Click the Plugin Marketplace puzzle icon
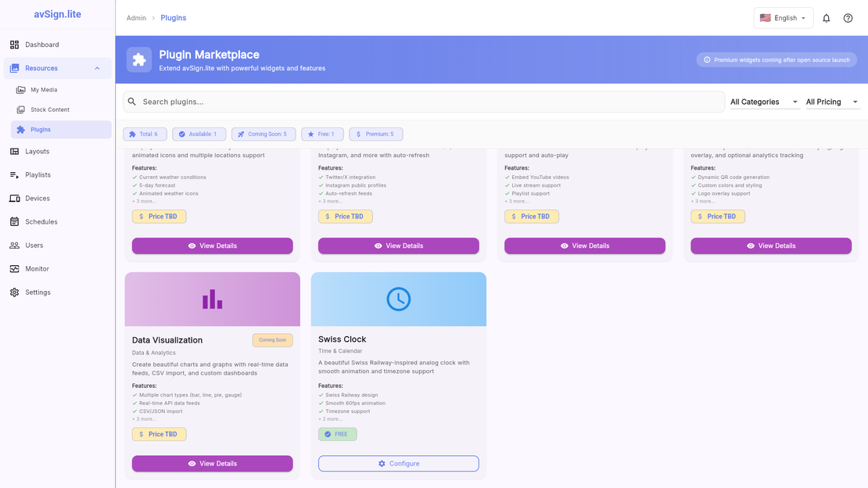This screenshot has width=868, height=488. point(139,59)
